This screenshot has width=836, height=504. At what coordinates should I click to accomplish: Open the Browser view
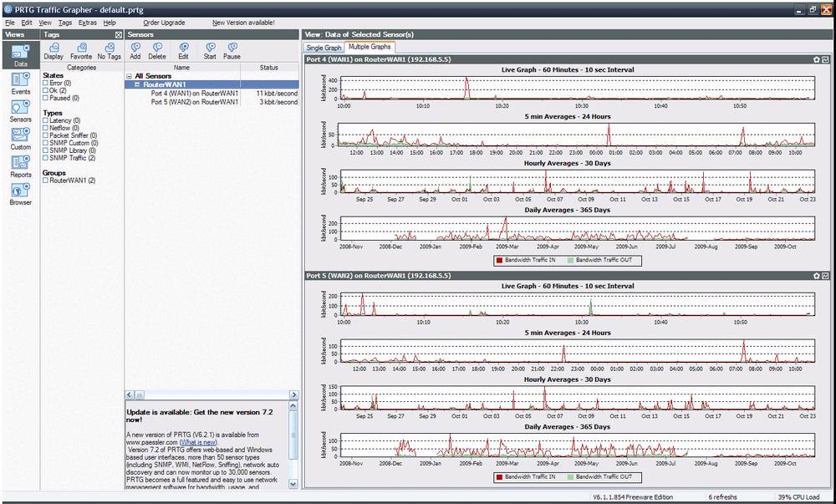click(20, 194)
